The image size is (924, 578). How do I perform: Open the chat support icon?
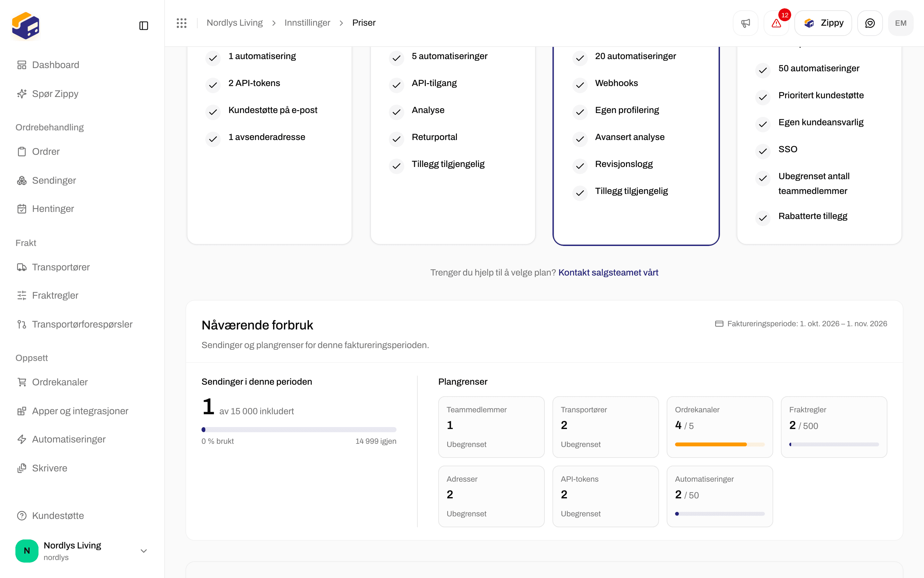point(870,23)
